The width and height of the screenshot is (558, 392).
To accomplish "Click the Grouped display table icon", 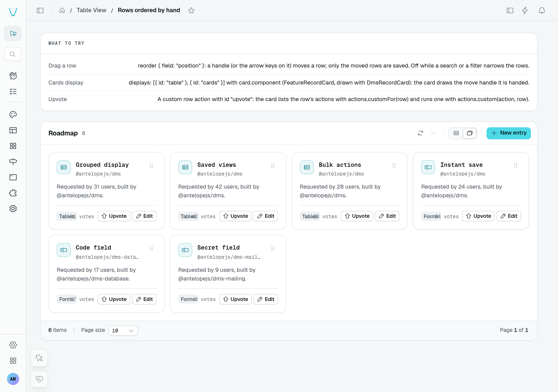I will tap(64, 167).
